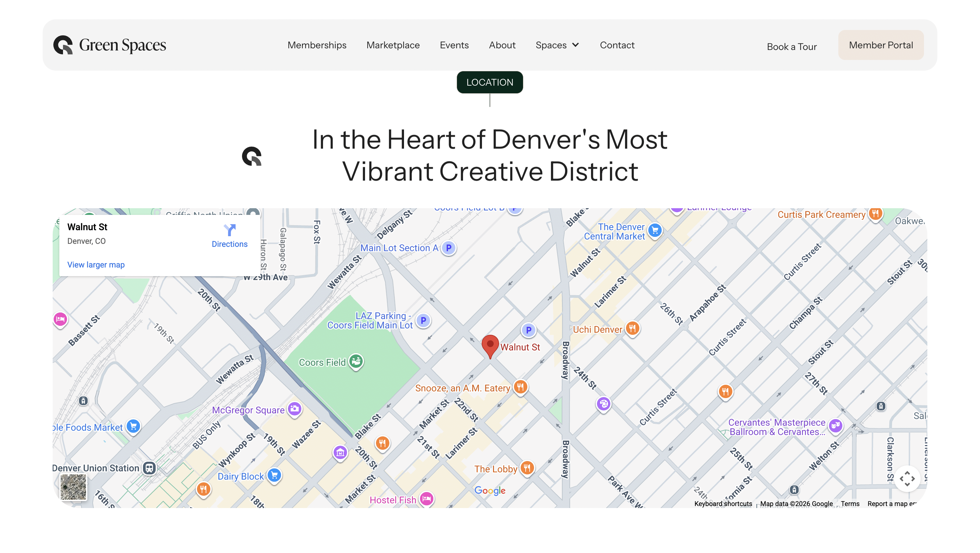This screenshot has width=980, height=553.
Task: Open the View larger map link
Action: (96, 265)
